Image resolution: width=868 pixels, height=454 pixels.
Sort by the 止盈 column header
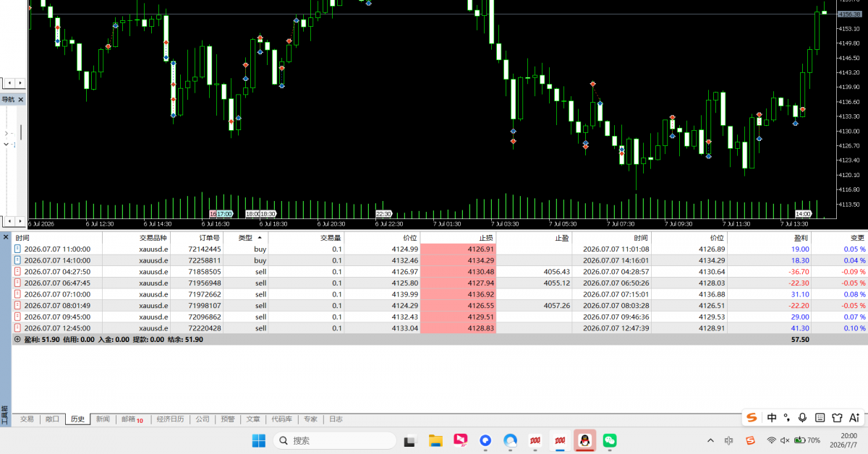click(535, 237)
